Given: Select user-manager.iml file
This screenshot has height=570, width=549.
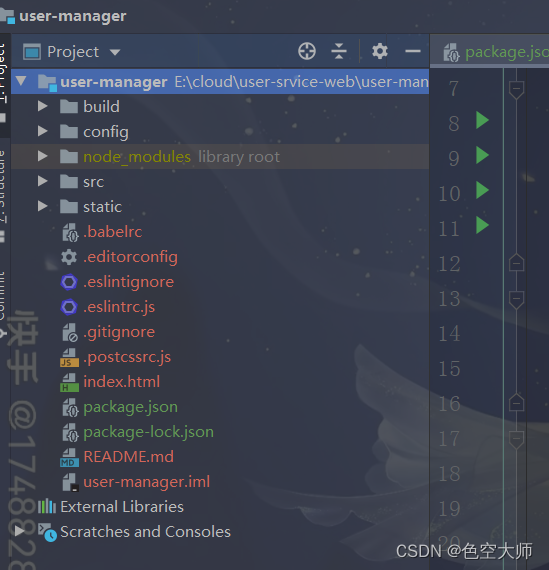Looking at the screenshot, I should tap(147, 482).
